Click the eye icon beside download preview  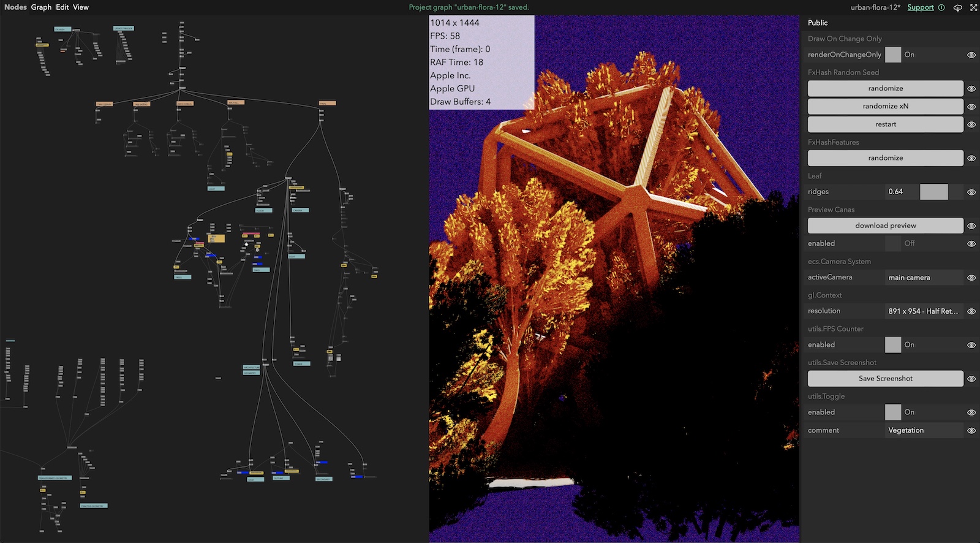971,226
